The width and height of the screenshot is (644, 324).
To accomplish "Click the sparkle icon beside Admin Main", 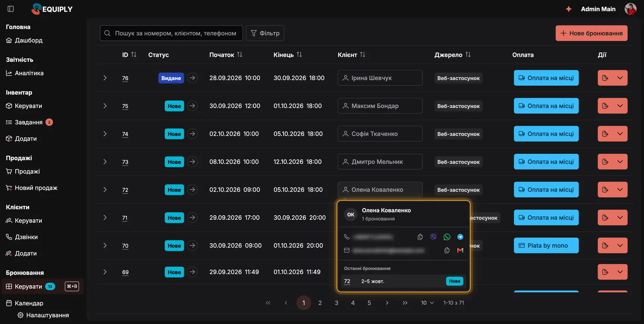I will click(569, 9).
